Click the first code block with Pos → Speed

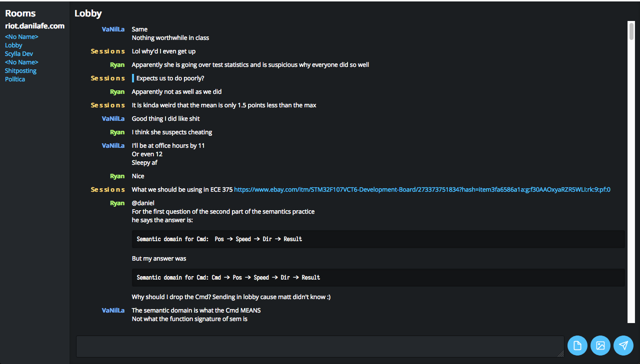378,239
